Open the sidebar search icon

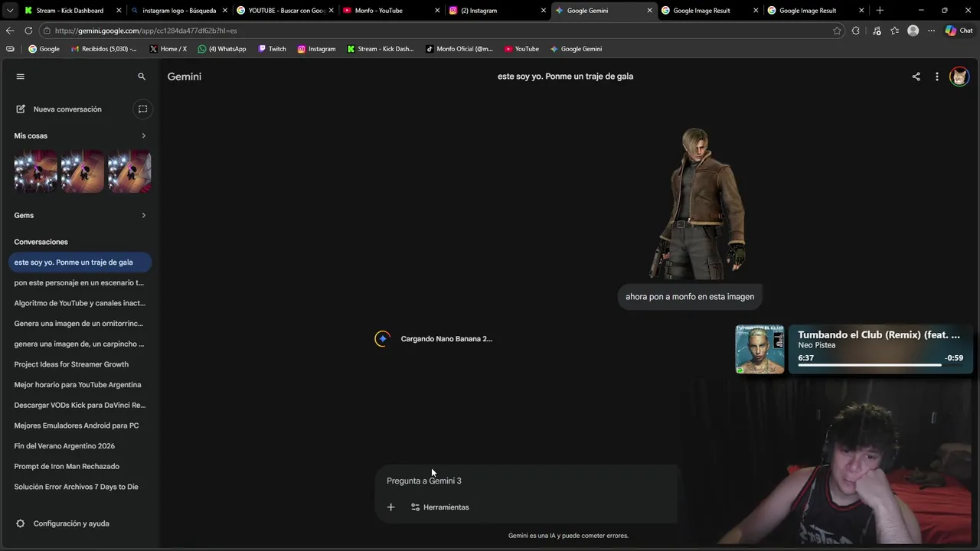tap(142, 77)
